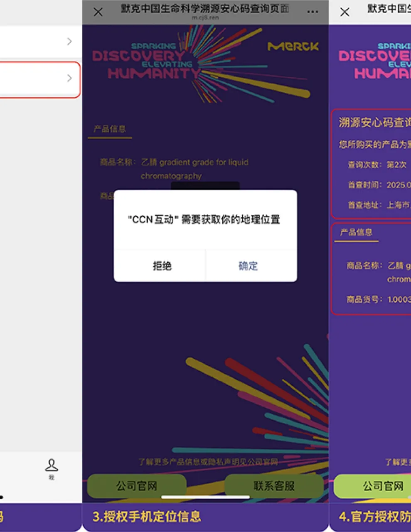Click product name text 乙腈 gradient grade for liquid
Viewport: 411px width, 532px height.
[194, 162]
